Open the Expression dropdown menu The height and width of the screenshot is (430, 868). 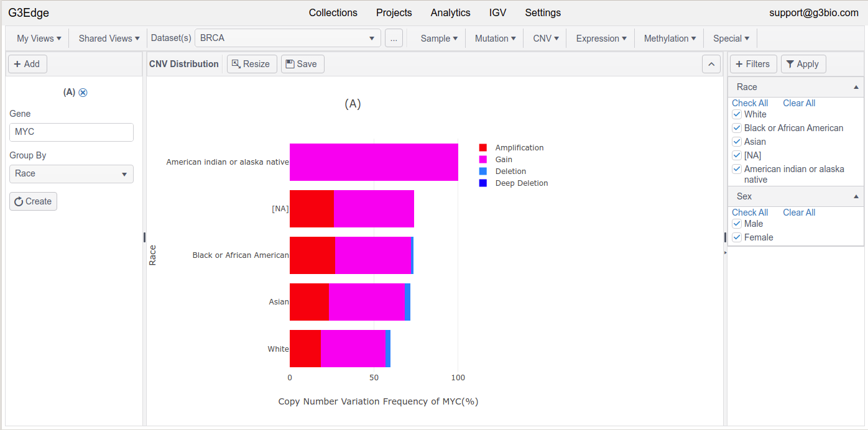[601, 39]
